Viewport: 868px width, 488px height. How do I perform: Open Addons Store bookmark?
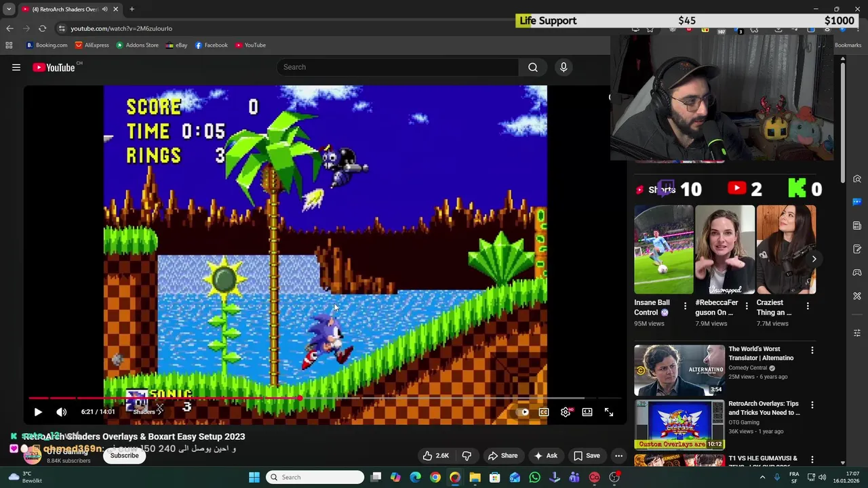[x=137, y=45]
